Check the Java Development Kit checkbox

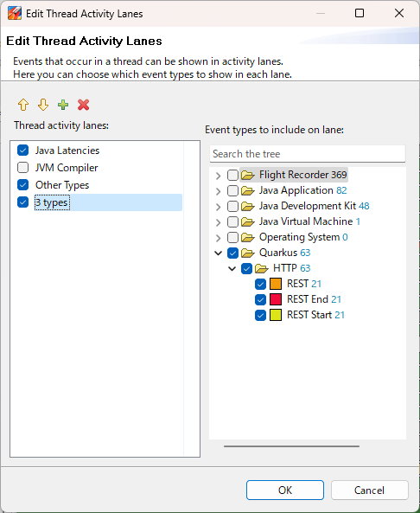tap(232, 206)
